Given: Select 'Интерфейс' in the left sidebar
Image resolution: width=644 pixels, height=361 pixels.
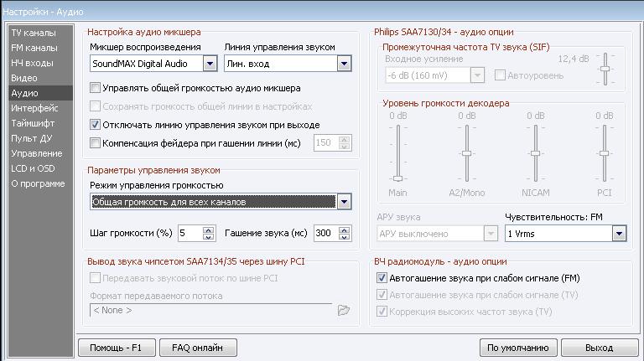Looking at the screenshot, I should 34,108.
